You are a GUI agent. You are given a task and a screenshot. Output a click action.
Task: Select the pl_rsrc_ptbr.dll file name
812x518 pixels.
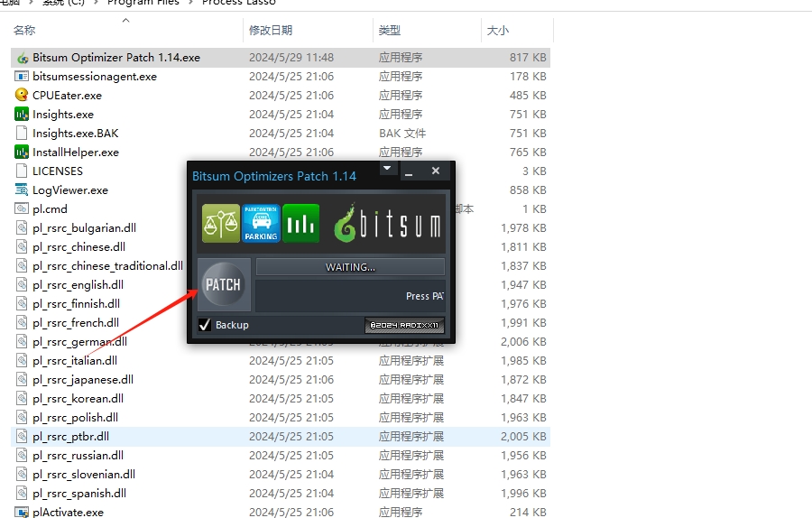(x=71, y=437)
